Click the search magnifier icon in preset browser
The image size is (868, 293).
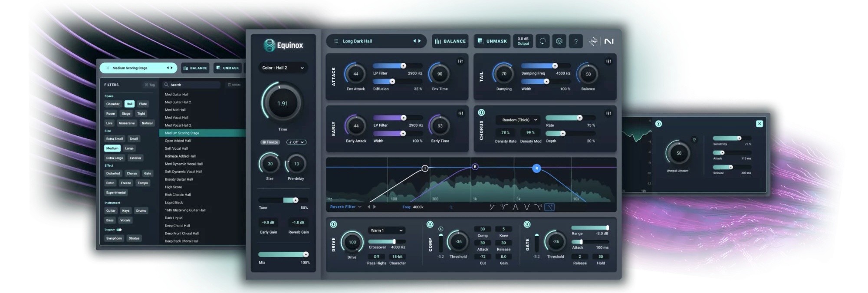click(x=166, y=85)
